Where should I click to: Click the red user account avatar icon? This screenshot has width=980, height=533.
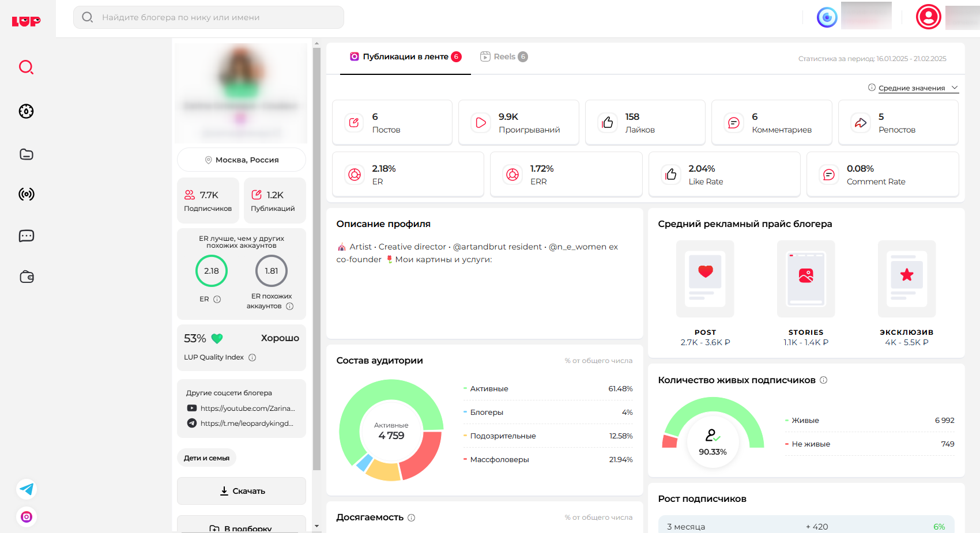click(928, 17)
